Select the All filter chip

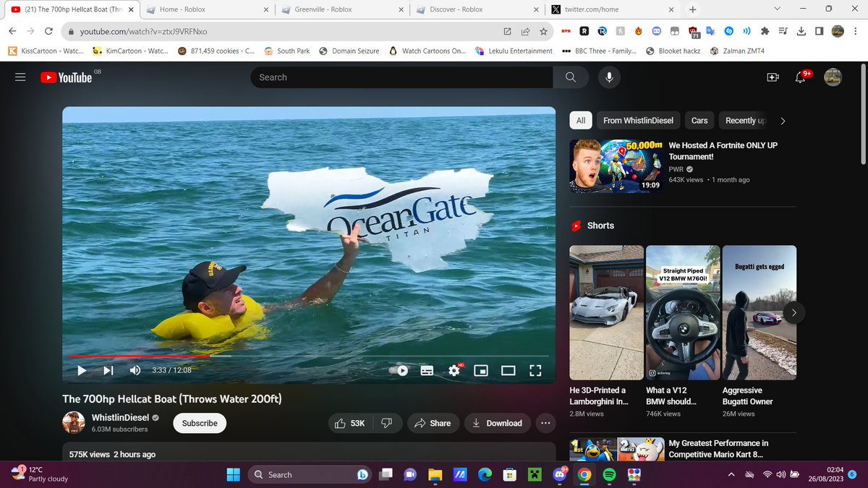[581, 120]
